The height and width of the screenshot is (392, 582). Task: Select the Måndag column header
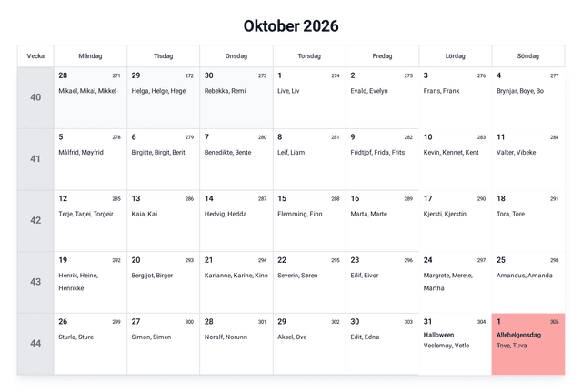[x=90, y=56]
